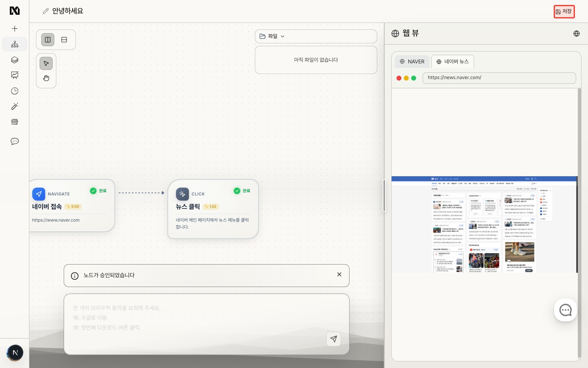Send the prompt with paper plane button
The height and width of the screenshot is (368, 588).
[334, 339]
